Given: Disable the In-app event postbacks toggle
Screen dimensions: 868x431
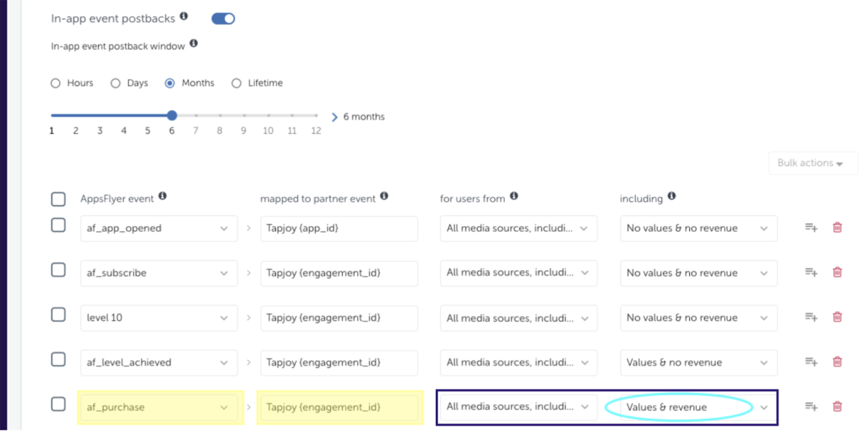Looking at the screenshot, I should [x=223, y=18].
